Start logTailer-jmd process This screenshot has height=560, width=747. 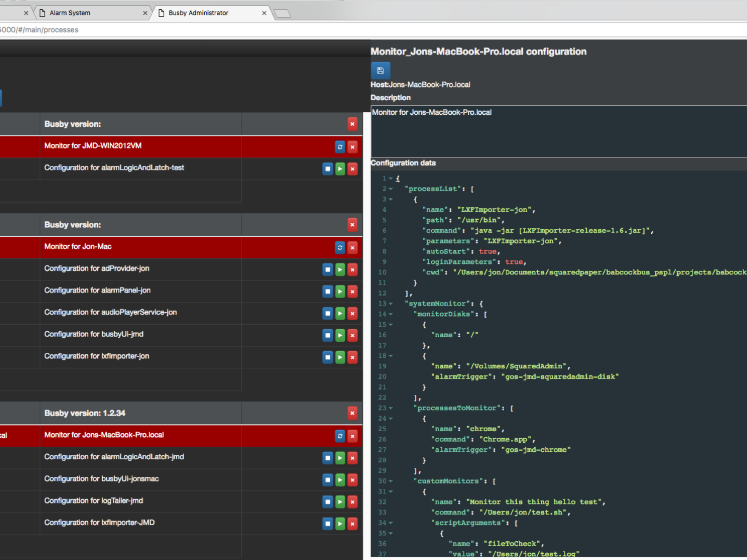[340, 502]
